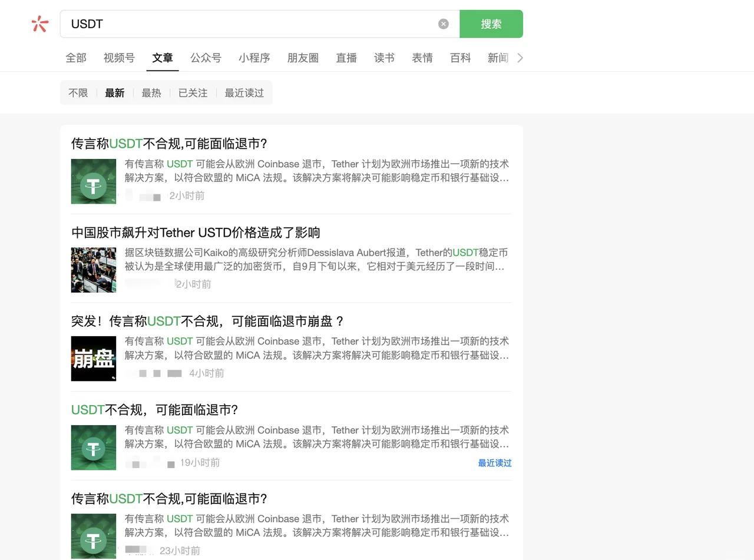Viewport: 754px width, 560px height.
Task: Open article 中国股市飙升对Tether USTD价格造成了影响
Action: click(x=196, y=233)
